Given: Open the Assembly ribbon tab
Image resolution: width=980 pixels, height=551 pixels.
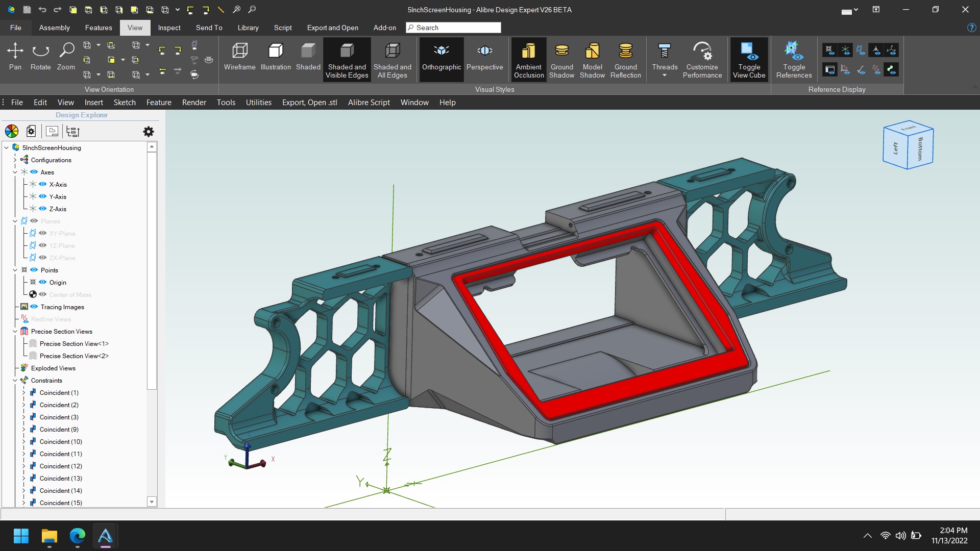Looking at the screenshot, I should point(54,28).
